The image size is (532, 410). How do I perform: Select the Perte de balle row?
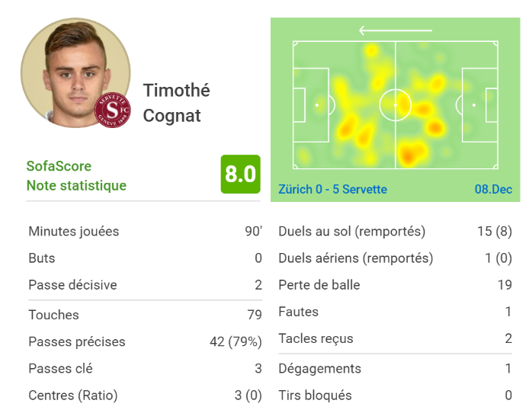(x=396, y=285)
